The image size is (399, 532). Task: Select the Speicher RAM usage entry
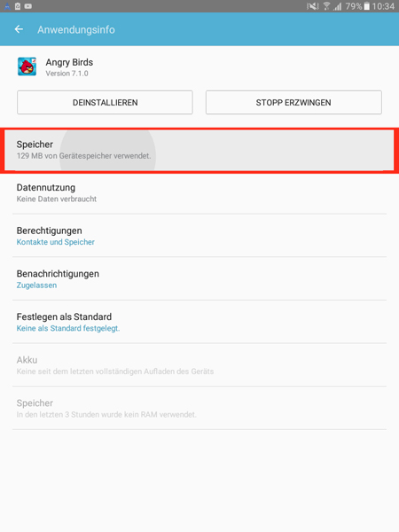point(199,408)
